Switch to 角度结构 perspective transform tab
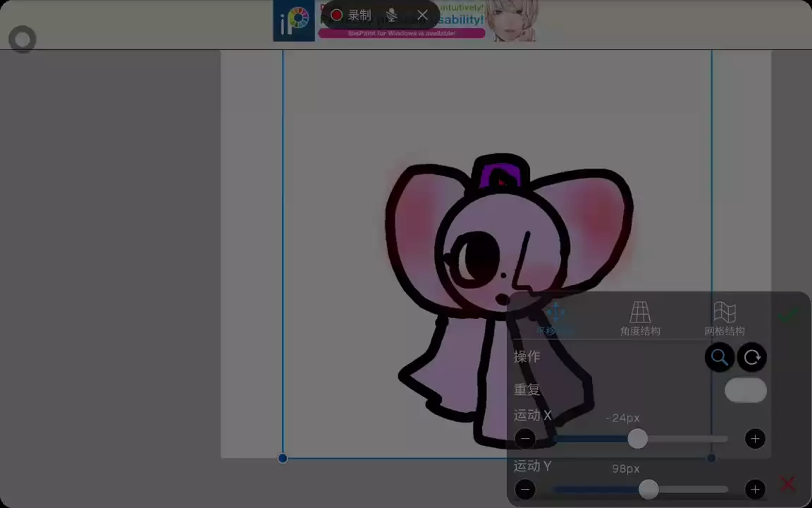 640,319
